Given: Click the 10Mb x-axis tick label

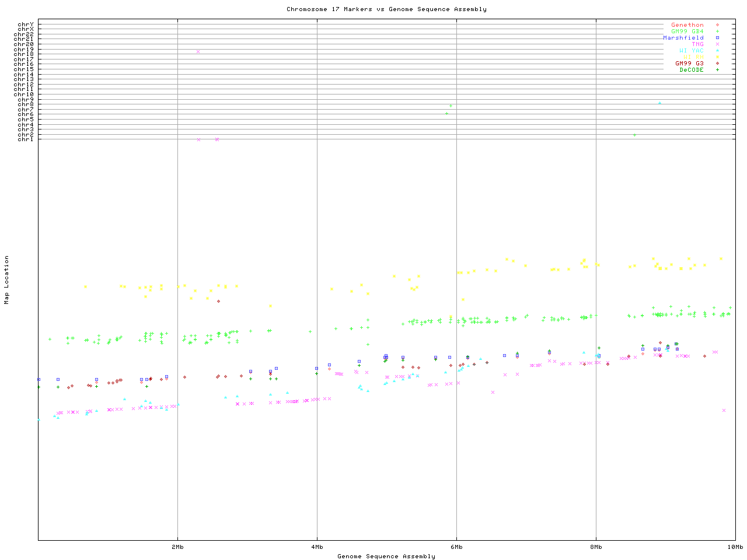Looking at the screenshot, I should pos(735,547).
